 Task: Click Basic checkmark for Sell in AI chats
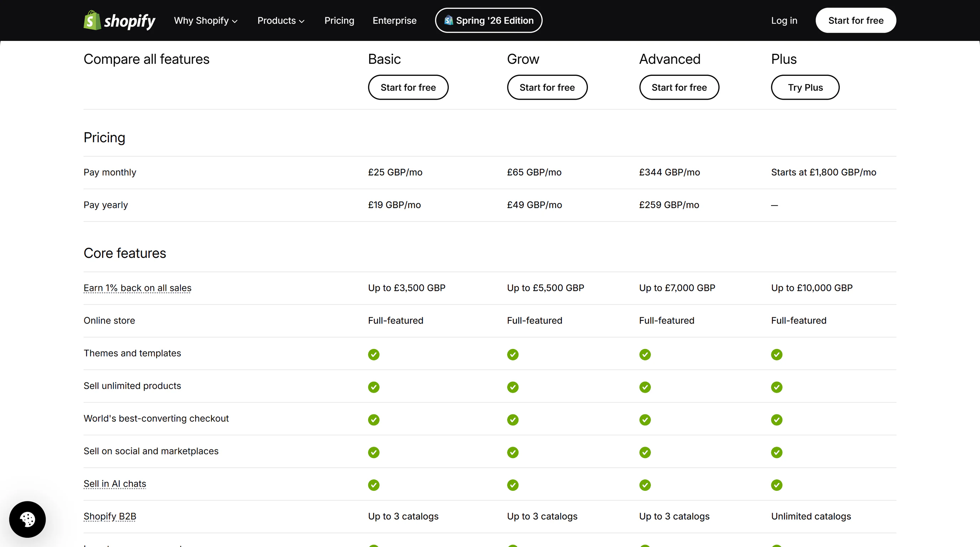point(374,485)
